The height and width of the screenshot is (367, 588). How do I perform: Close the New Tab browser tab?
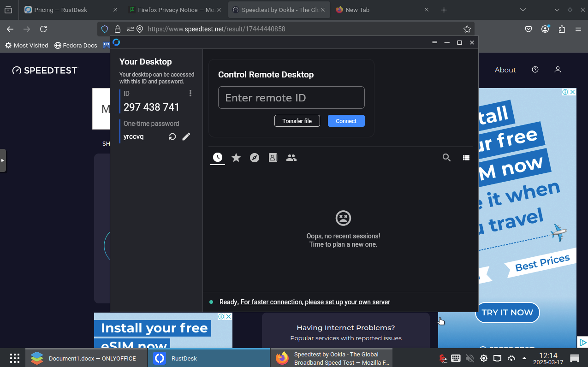point(427,10)
